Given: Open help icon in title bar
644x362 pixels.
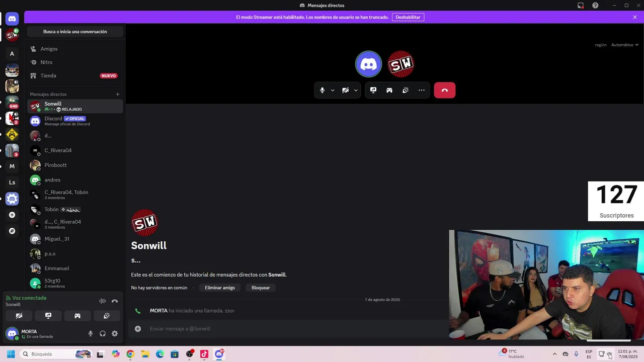Looking at the screenshot, I should click(595, 6).
